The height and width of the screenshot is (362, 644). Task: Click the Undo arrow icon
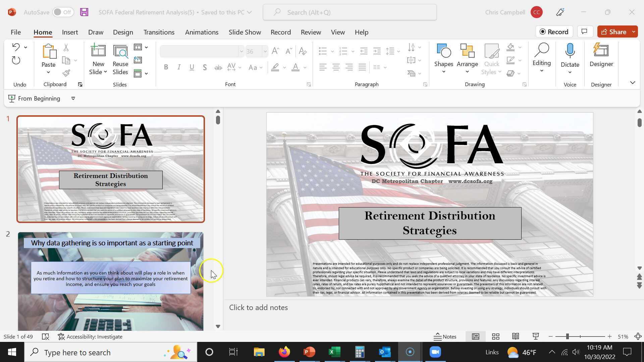15,47
